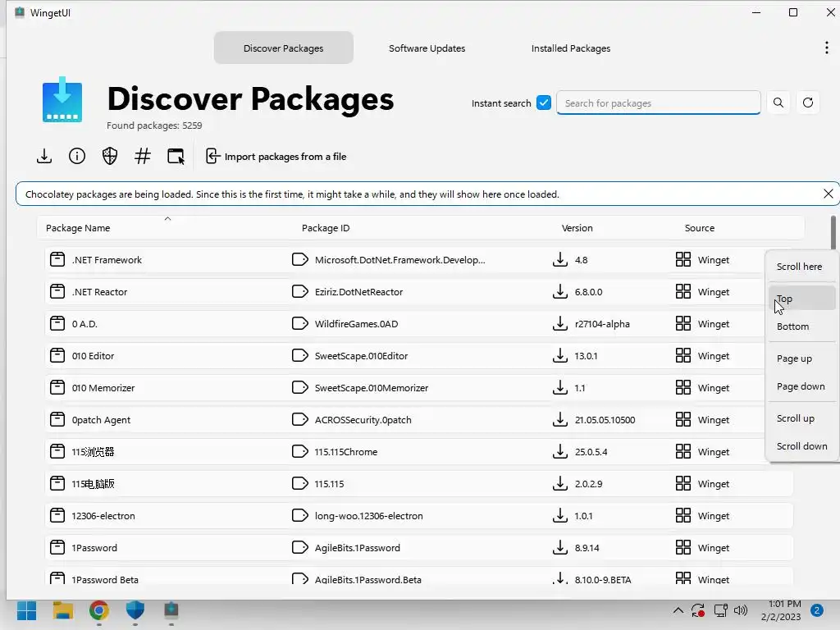Open the taskbar clock showing 1:01 PM
This screenshot has width=840, height=630.
coord(781,610)
